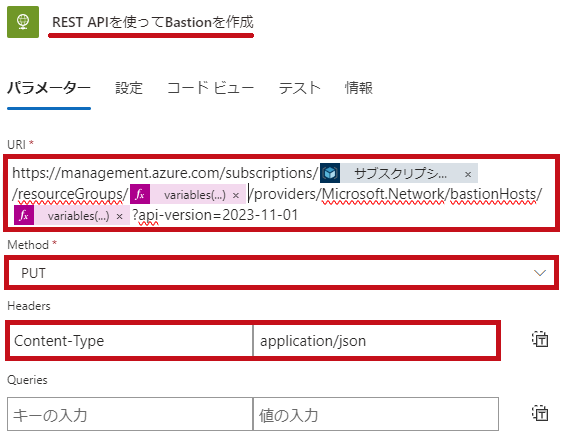Edit the application/json header value field
This screenshot has width=565, height=440.
tap(375, 341)
